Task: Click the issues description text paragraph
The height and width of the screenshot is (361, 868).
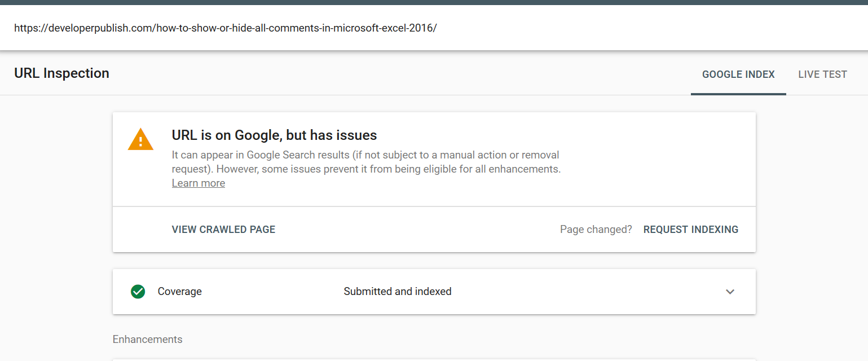Action: pyautogui.click(x=365, y=162)
